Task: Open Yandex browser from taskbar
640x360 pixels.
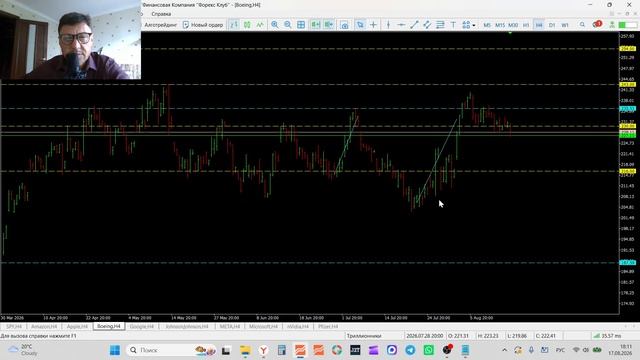Action: (264, 350)
